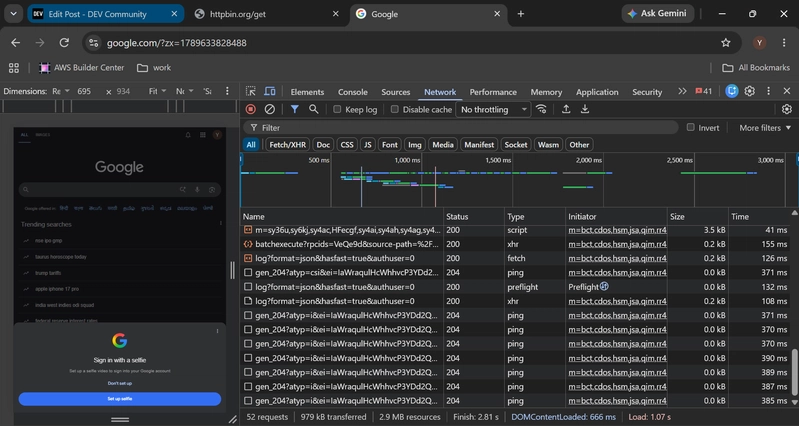Expand the More filters dropdown
Viewport: 799px width, 426px height.
pyautogui.click(x=765, y=128)
